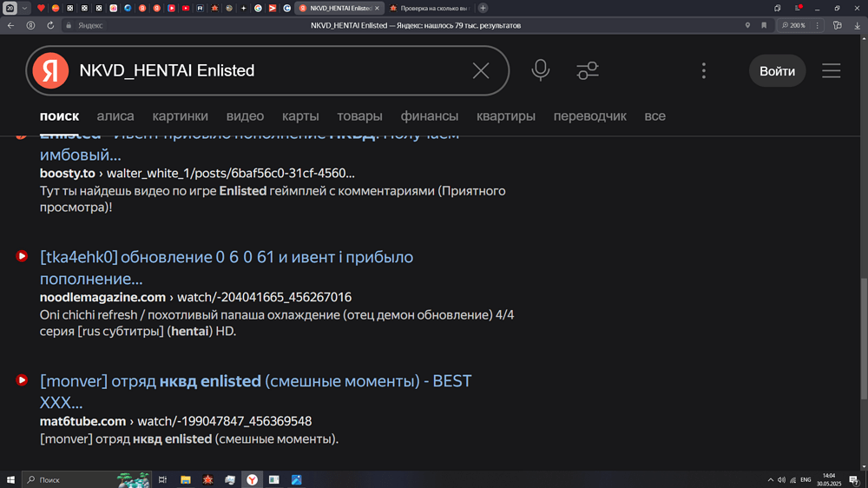Click the 200 % zoom indicator
This screenshot has height=488, width=868.
793,25
